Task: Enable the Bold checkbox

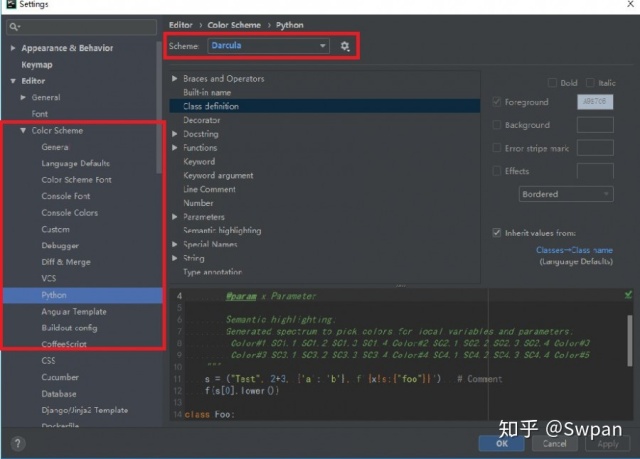Action: [x=552, y=83]
